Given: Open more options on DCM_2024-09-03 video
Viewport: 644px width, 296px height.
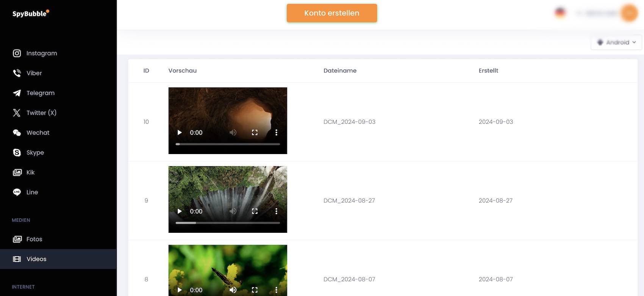Looking at the screenshot, I should pos(276,132).
